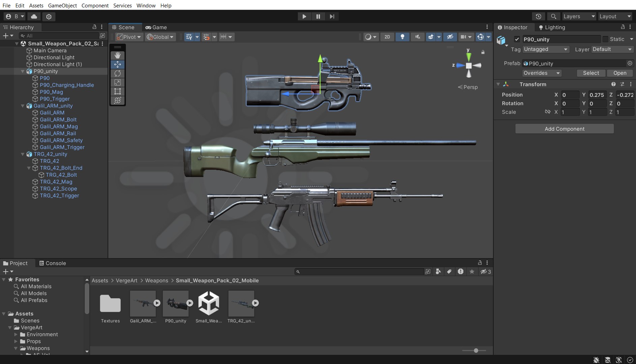Open the Pivot dropdown
636x364 pixels.
pos(129,37)
